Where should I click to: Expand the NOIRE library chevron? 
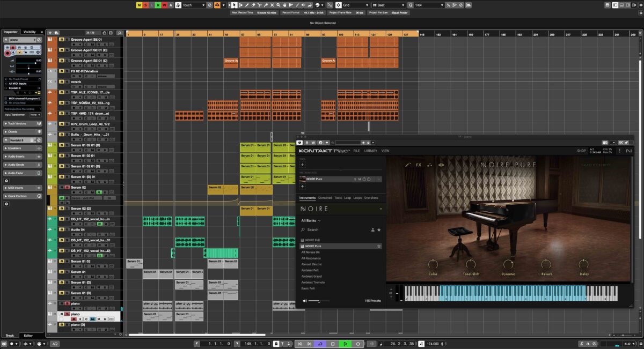tap(381, 209)
